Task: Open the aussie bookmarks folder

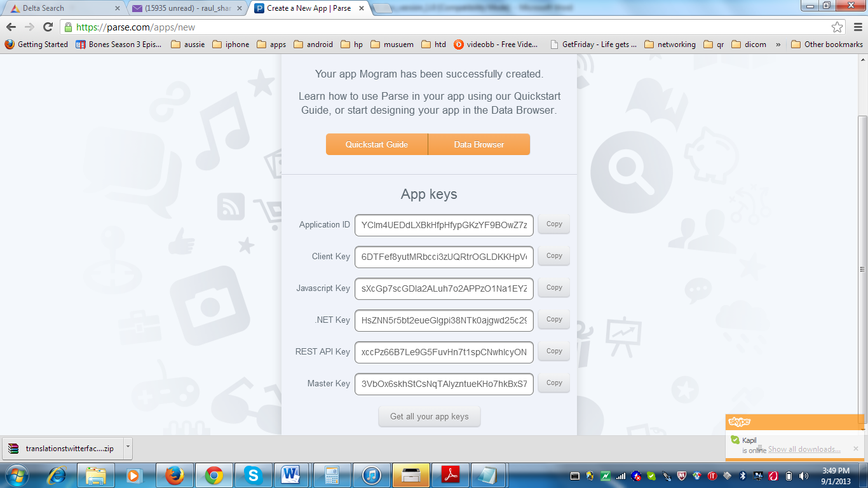Action: [x=187, y=44]
